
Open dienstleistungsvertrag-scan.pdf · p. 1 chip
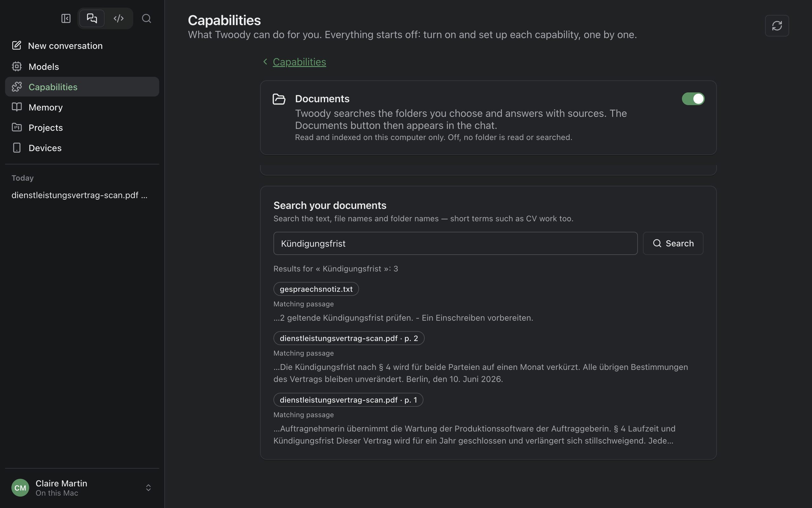coord(348,400)
